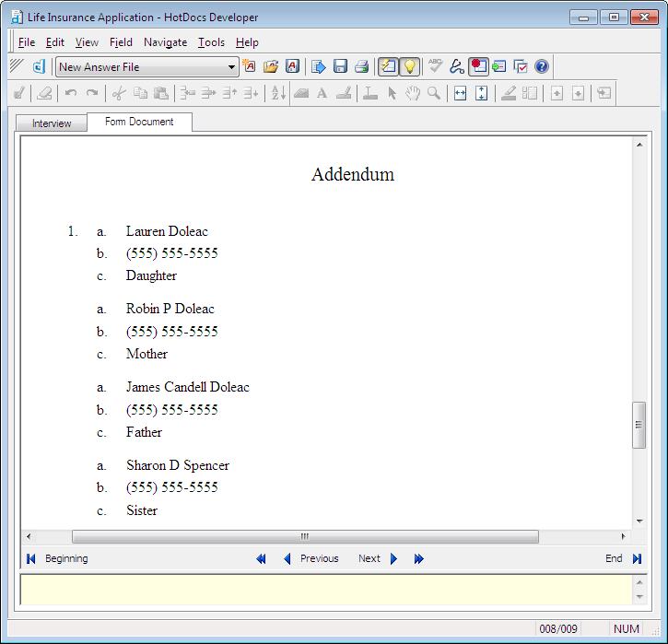Open the New Answer File dropdown
Viewport: 668px width, 644px height.
(x=231, y=67)
